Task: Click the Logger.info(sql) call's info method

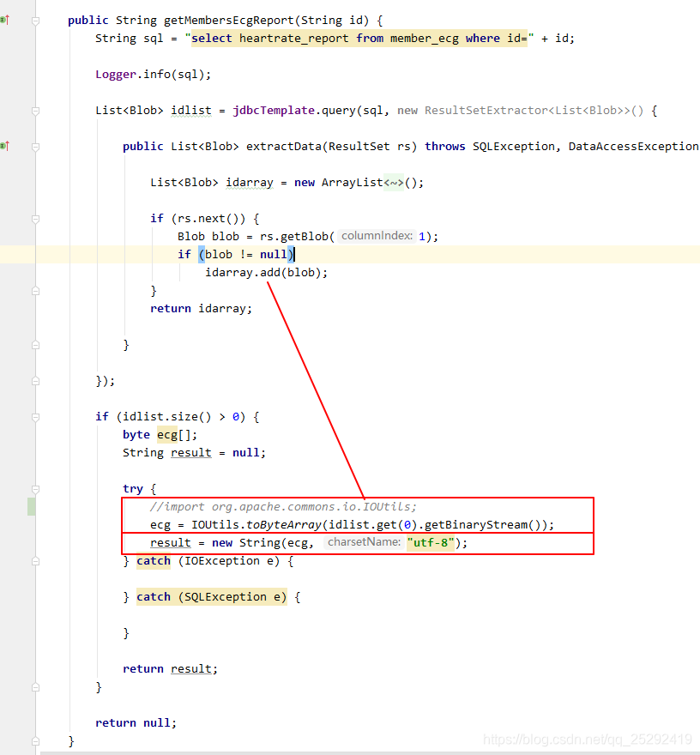Action: [157, 74]
